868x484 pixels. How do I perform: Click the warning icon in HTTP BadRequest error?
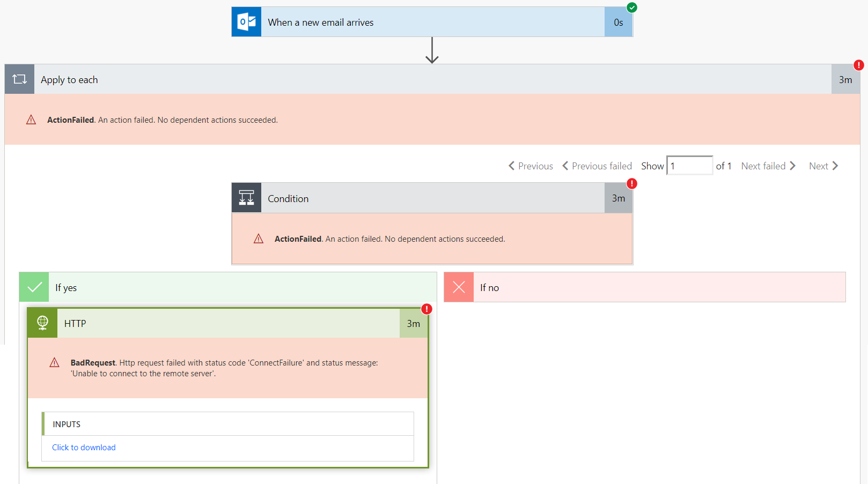coord(55,363)
